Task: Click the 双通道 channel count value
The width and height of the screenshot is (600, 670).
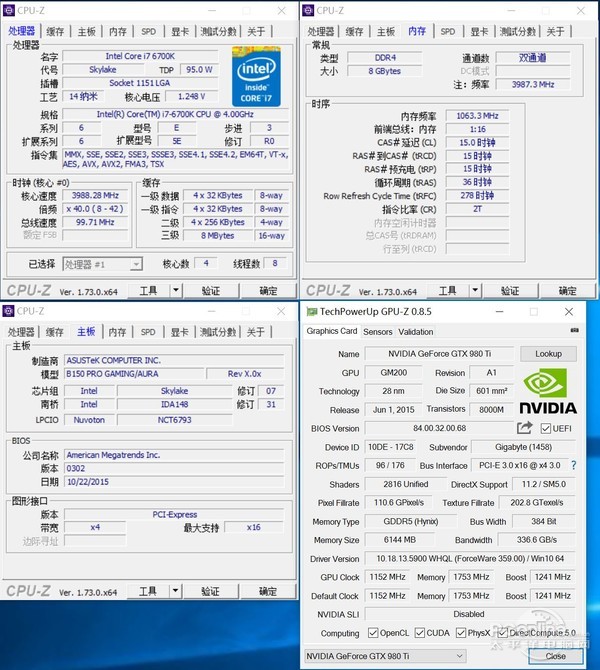Action: (533, 57)
